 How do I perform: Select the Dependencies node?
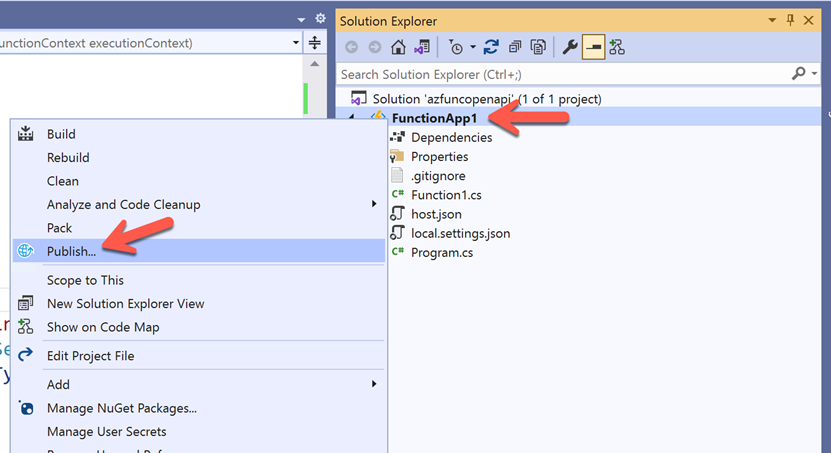coord(452,137)
